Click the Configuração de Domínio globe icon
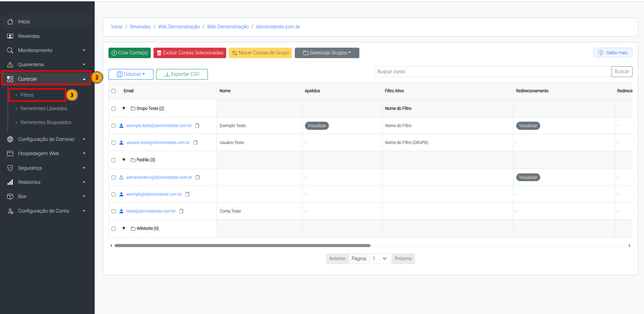644x314 pixels. pyautogui.click(x=10, y=139)
